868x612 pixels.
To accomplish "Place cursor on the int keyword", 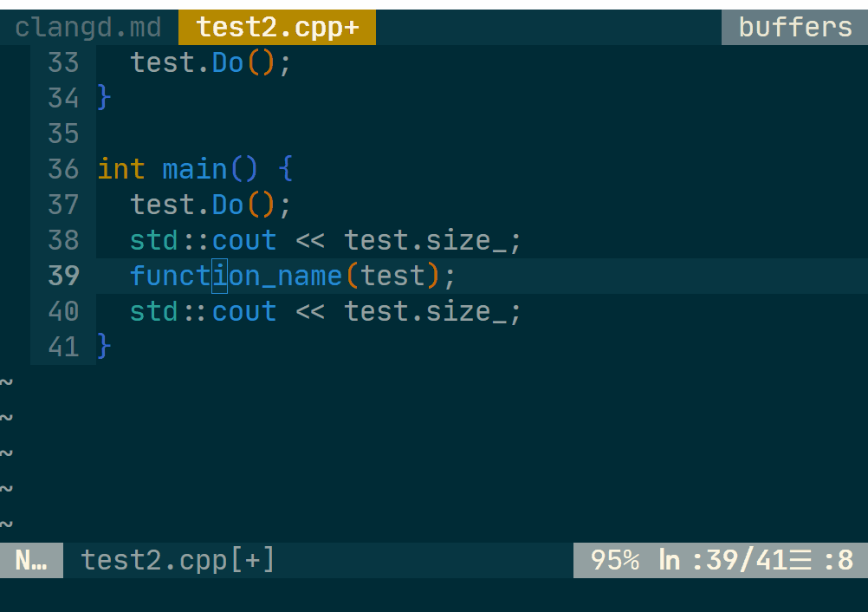I will click(x=121, y=169).
